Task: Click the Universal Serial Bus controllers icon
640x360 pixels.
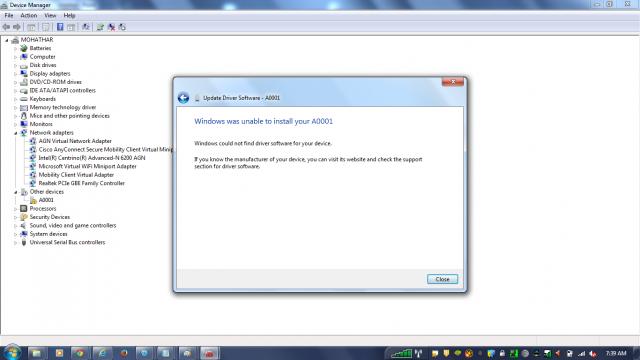Action: click(x=24, y=242)
